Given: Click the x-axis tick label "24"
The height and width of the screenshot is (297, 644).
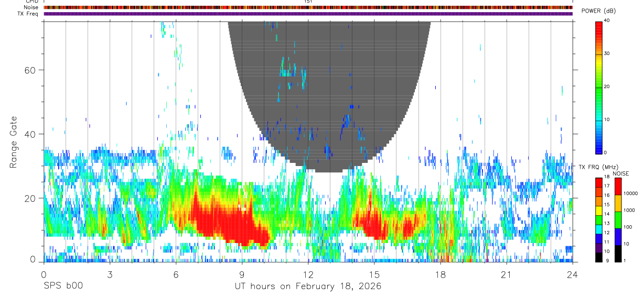Looking at the screenshot, I should (572, 274).
